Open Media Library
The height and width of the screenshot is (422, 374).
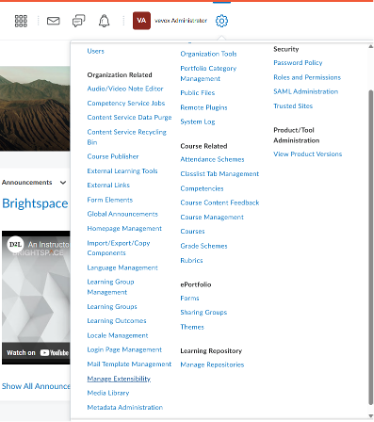(x=108, y=393)
